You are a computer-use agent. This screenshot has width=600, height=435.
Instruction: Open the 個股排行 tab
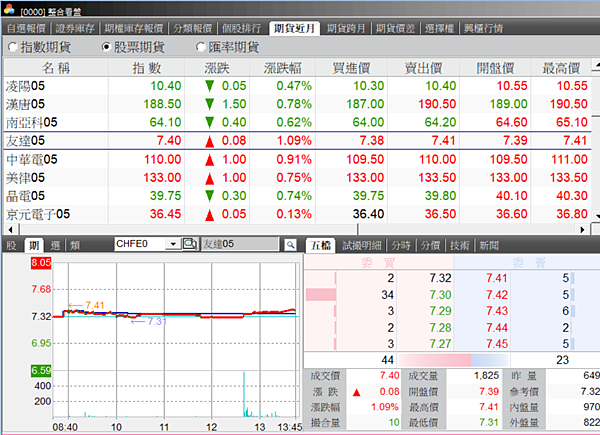pyautogui.click(x=241, y=28)
